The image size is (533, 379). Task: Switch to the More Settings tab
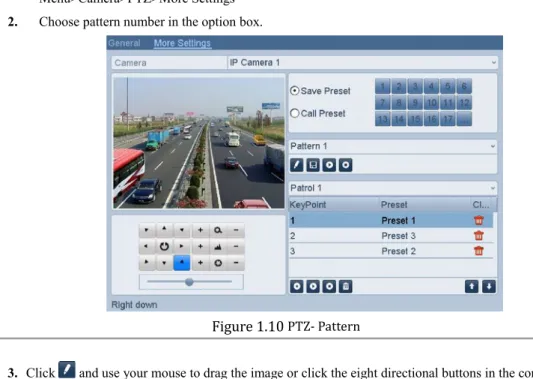click(x=182, y=43)
